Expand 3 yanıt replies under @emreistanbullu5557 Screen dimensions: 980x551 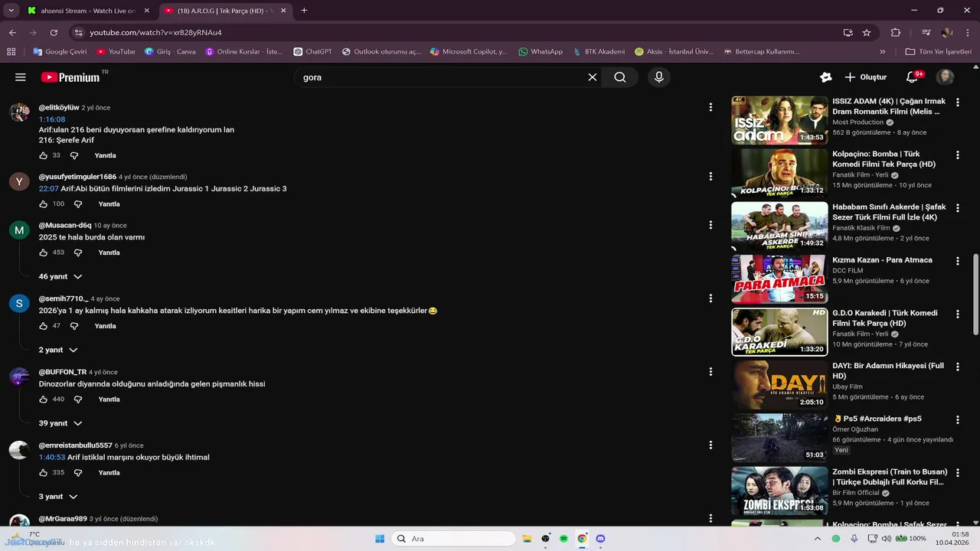coord(58,497)
